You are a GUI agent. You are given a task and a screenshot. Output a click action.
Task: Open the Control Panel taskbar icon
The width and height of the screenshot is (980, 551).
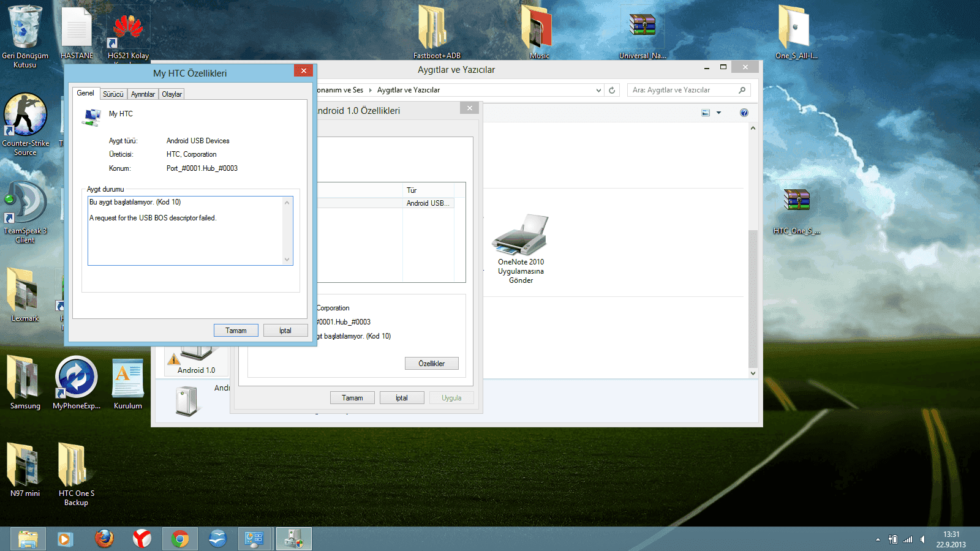coord(254,539)
